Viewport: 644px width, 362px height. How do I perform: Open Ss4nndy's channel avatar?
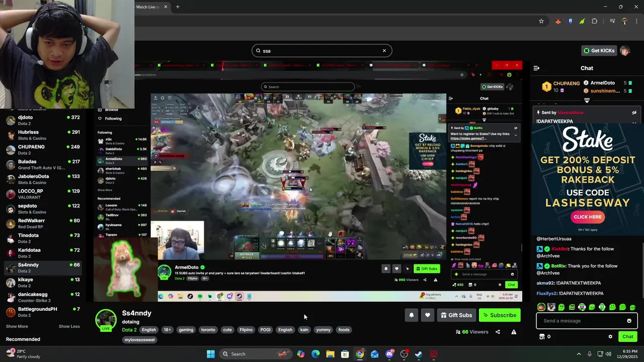click(106, 321)
